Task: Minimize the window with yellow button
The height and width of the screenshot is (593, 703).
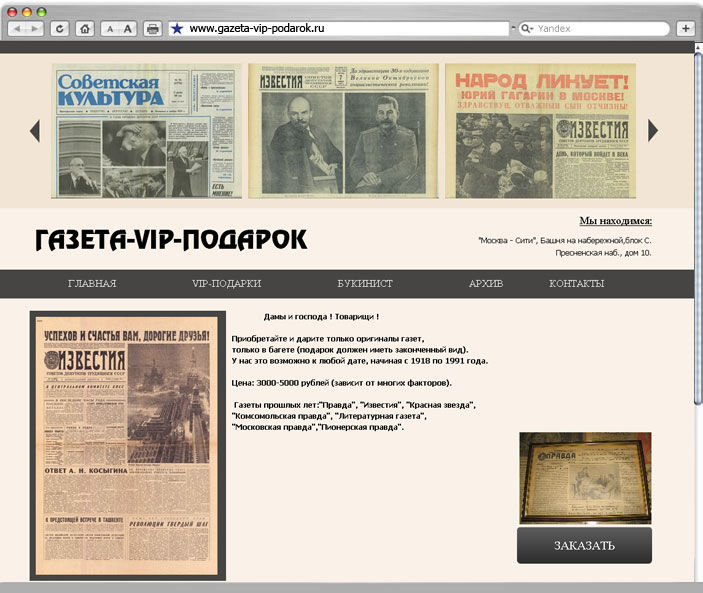Action: pos(27,12)
